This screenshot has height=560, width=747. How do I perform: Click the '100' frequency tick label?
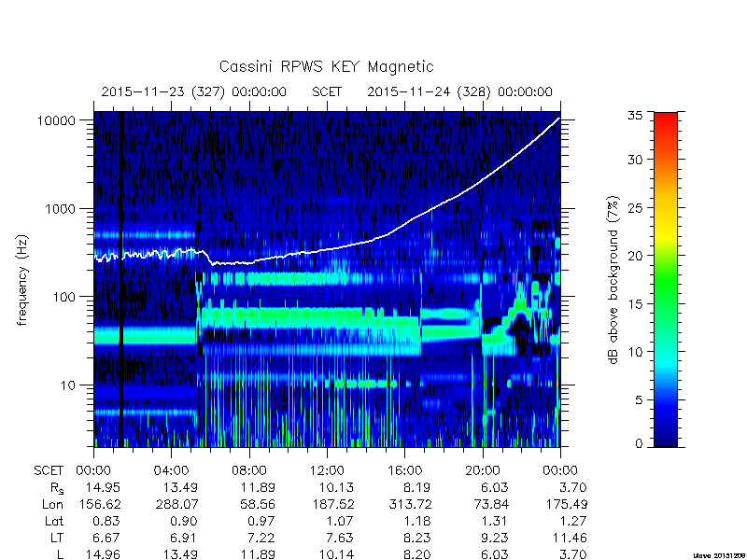click(64, 297)
